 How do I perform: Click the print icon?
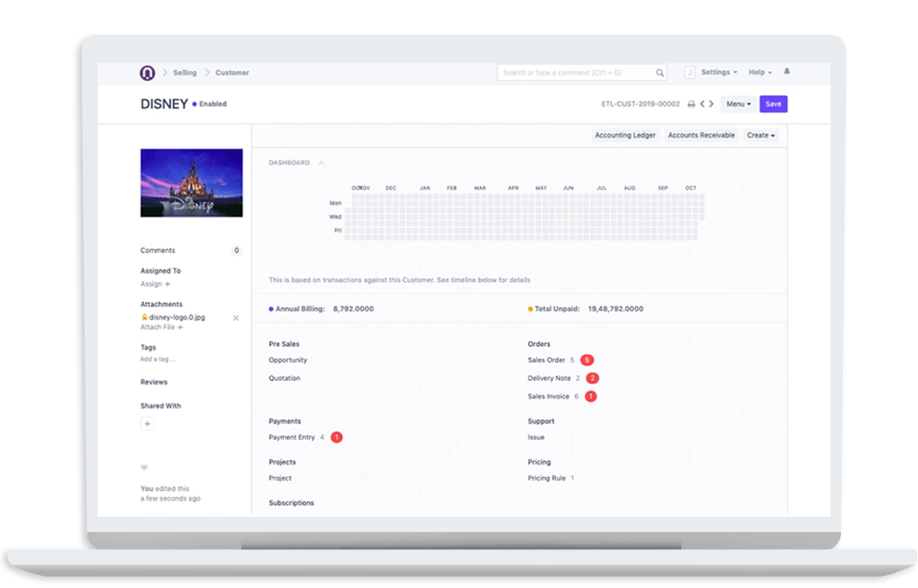coord(692,104)
